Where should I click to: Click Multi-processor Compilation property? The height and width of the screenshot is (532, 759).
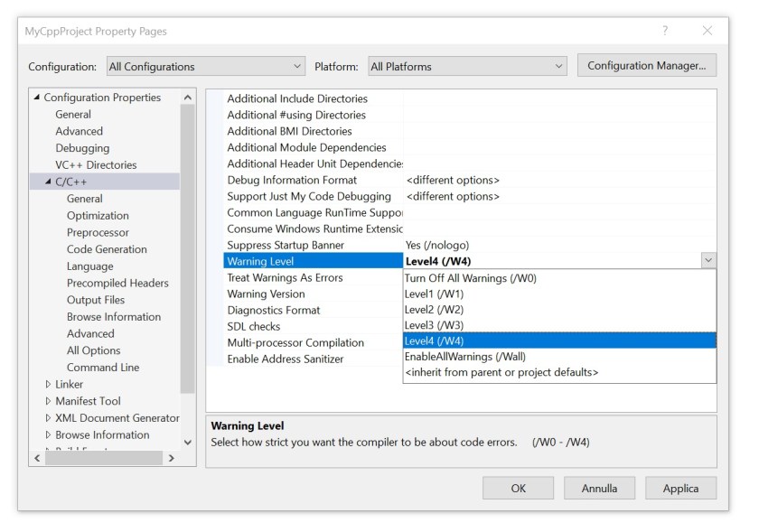pyautogui.click(x=295, y=342)
